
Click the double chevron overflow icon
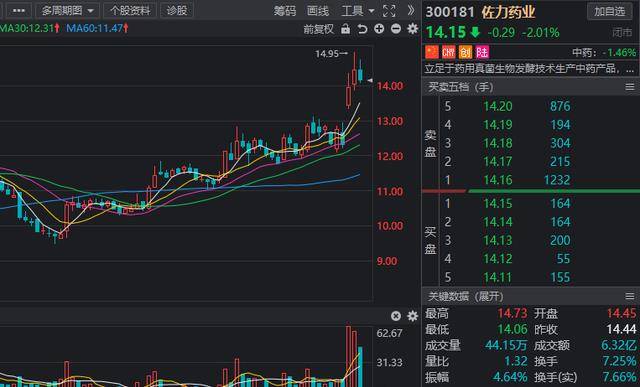click(x=411, y=11)
